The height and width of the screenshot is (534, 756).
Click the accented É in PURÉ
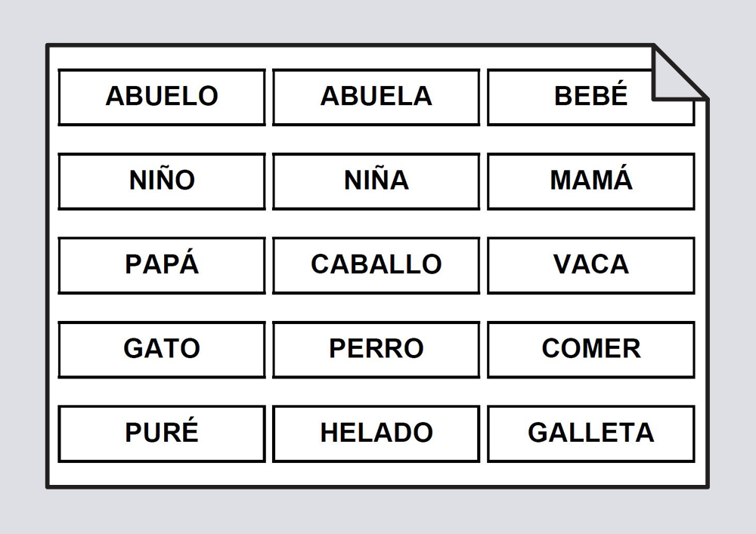[190, 432]
